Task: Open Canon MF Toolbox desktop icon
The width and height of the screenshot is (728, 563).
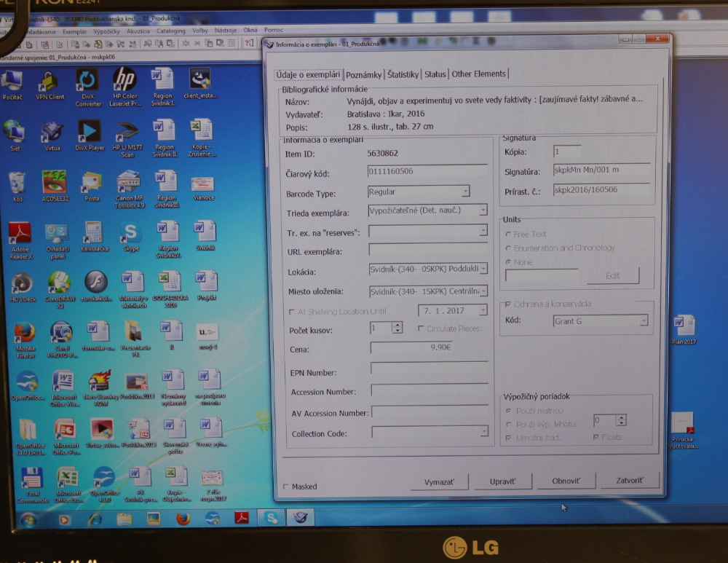Action: (x=130, y=182)
